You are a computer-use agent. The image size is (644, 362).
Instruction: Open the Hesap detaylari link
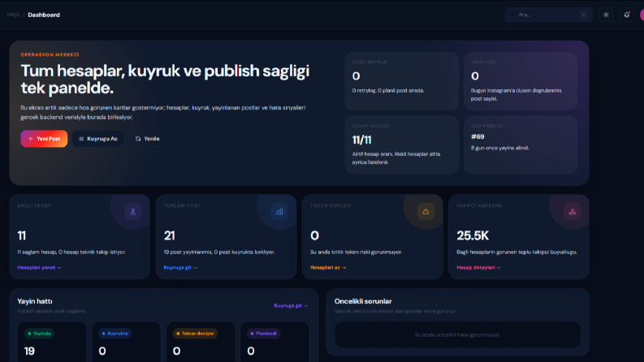click(478, 267)
